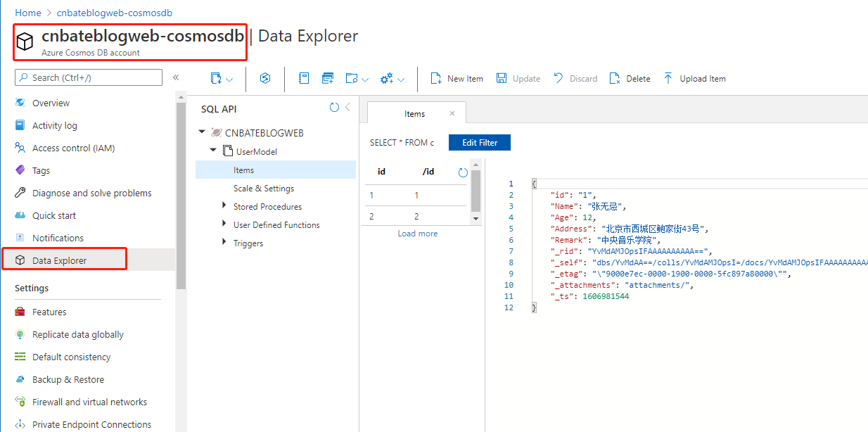The image size is (868, 432).
Task: Click the SELECT * FROM c query text
Action: [402, 143]
